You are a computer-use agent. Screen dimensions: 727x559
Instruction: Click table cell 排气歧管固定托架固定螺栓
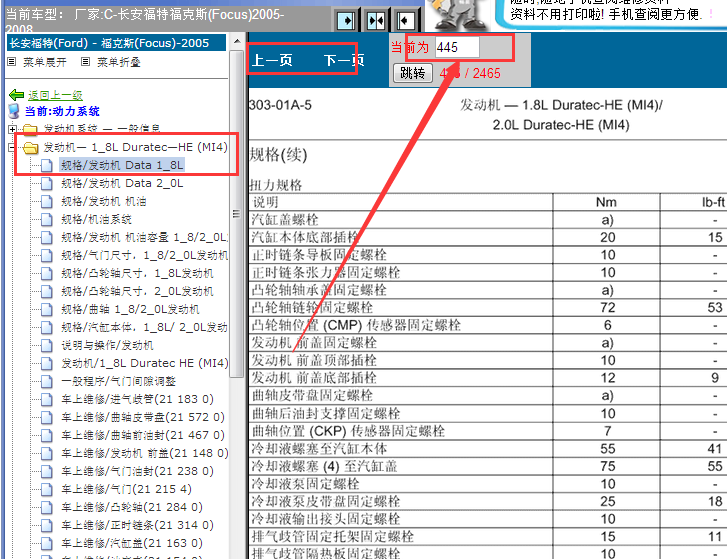pyautogui.click(x=401, y=537)
